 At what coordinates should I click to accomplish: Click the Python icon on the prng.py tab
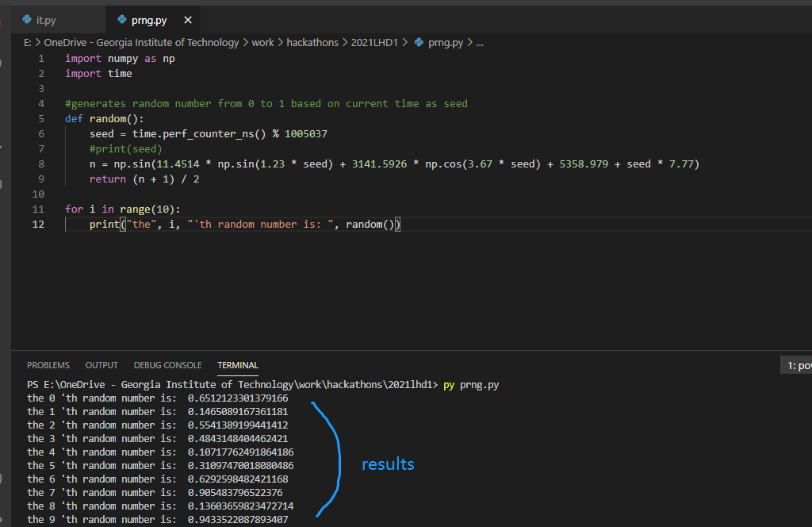tap(121, 19)
